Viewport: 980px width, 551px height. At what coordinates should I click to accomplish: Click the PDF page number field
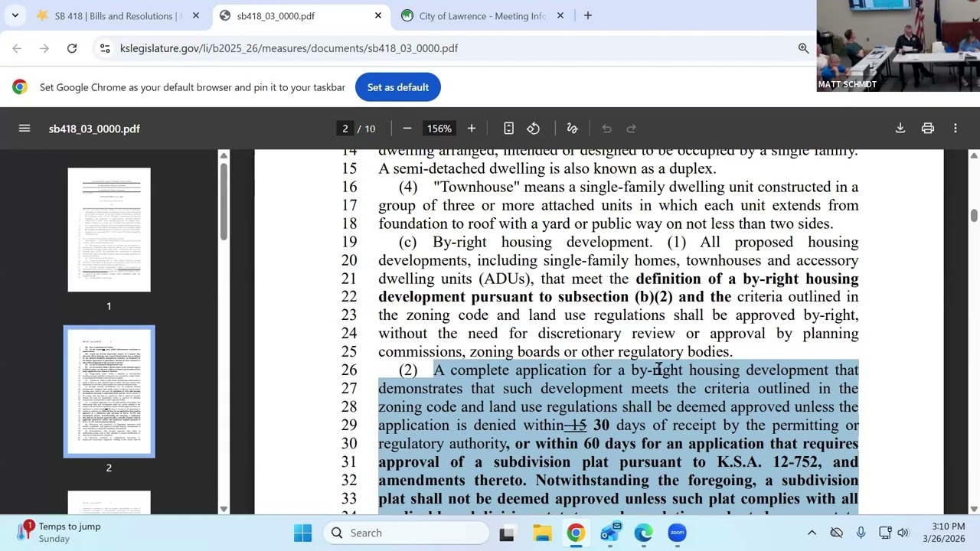coord(345,129)
